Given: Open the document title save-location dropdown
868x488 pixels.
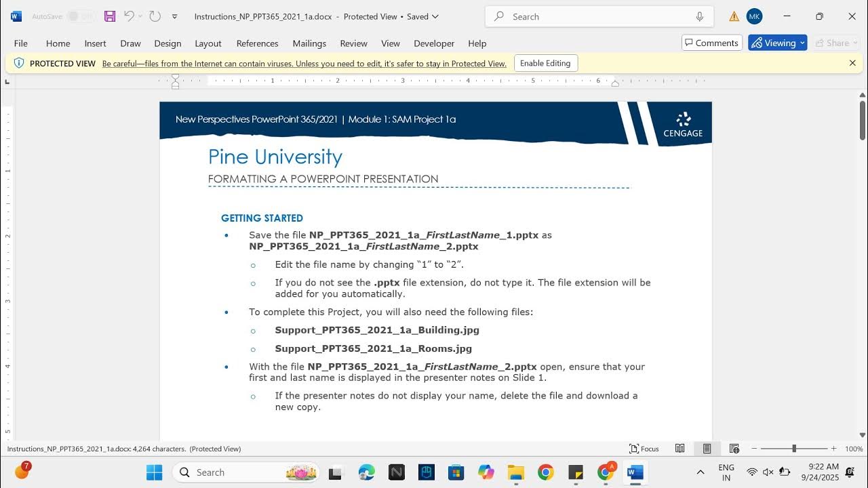Looking at the screenshot, I should click(x=435, y=16).
